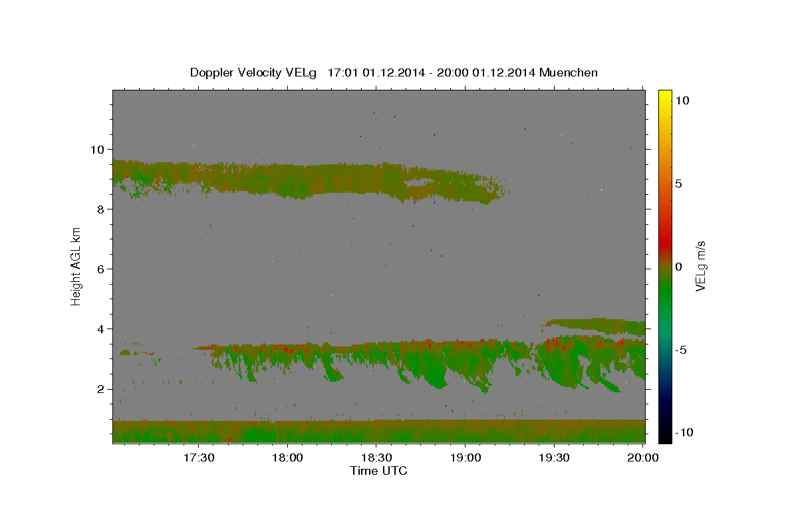Click the colorbar value 10 label

tap(682, 100)
